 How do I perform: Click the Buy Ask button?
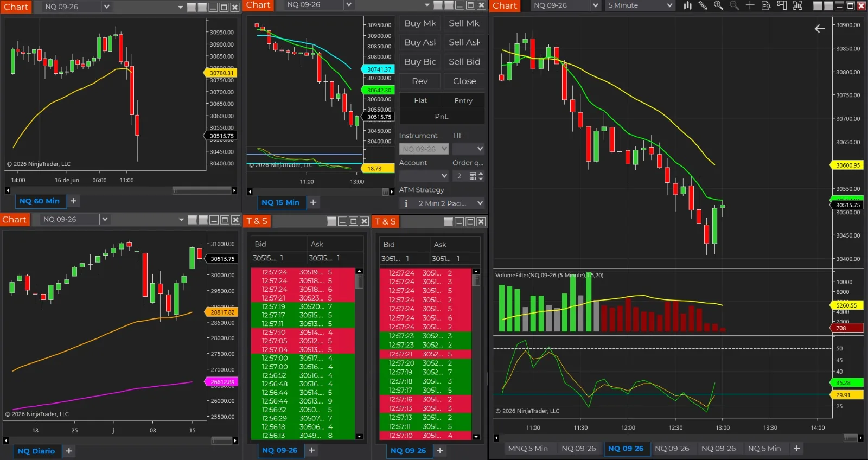coord(420,42)
